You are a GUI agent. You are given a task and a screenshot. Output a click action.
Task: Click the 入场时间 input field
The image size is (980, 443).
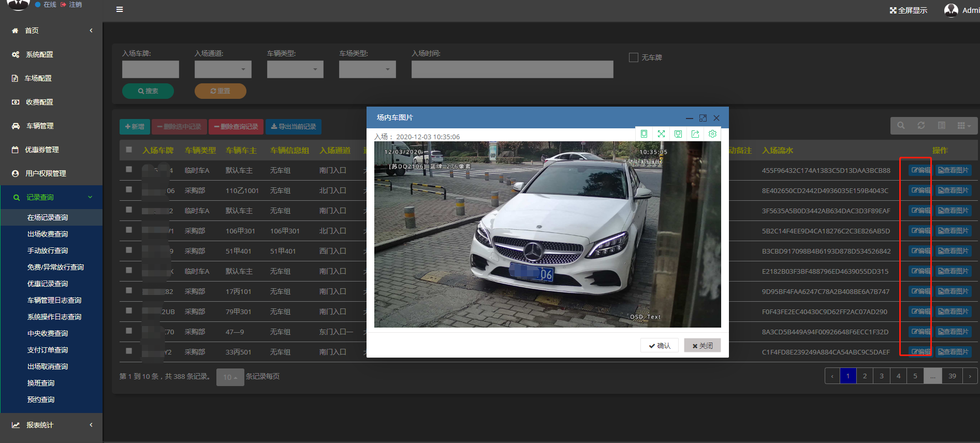pyautogui.click(x=513, y=69)
